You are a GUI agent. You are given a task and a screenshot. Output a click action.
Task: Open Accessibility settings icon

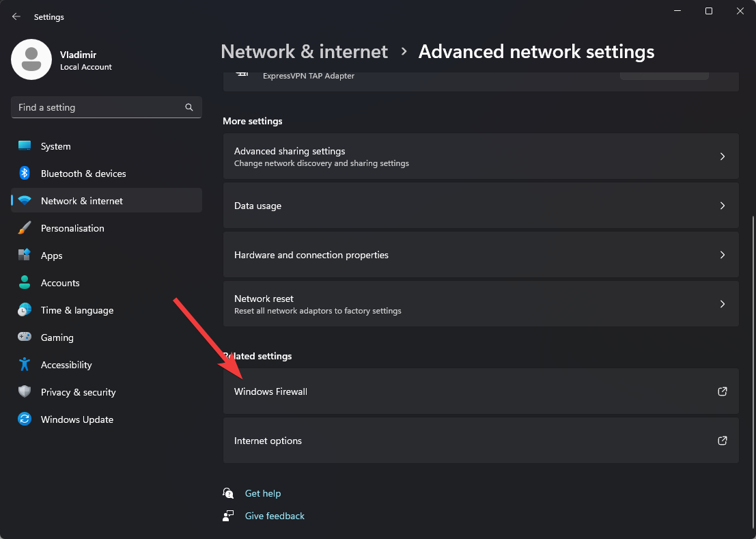coord(25,365)
